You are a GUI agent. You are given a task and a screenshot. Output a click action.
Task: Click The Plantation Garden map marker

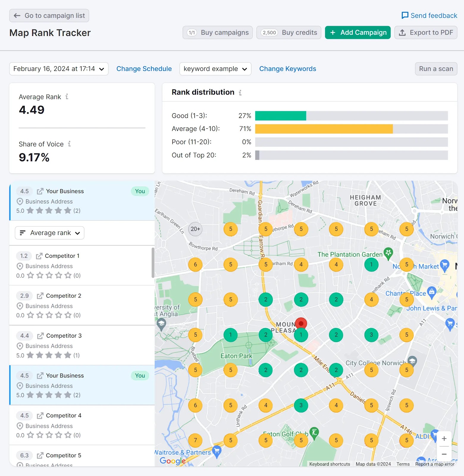tap(388, 253)
